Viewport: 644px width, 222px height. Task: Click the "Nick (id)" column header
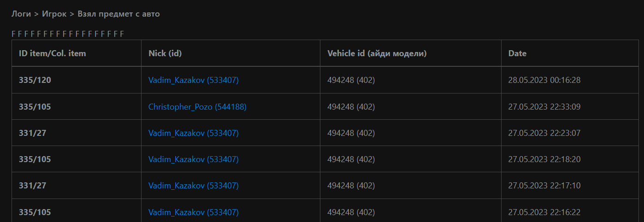(165, 53)
